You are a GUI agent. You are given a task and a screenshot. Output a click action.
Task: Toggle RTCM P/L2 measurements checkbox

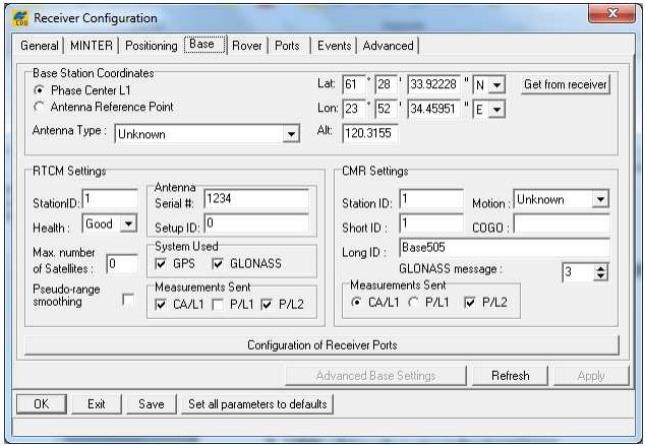pyautogui.click(x=267, y=304)
